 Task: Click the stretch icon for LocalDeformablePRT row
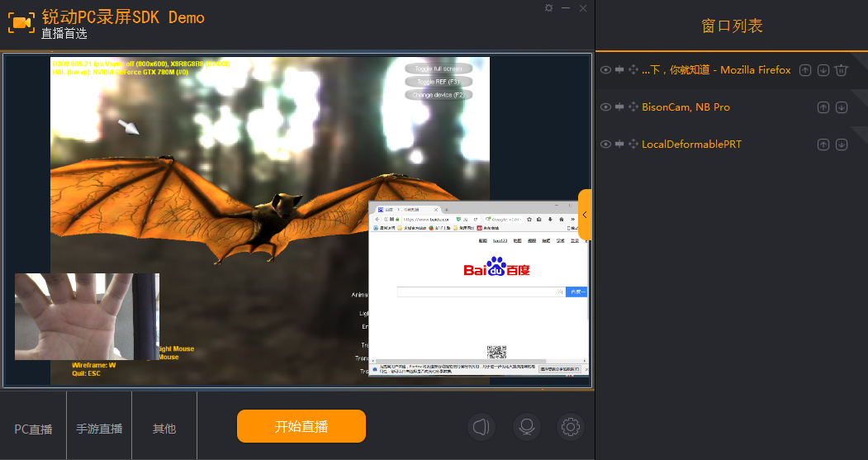tap(619, 145)
